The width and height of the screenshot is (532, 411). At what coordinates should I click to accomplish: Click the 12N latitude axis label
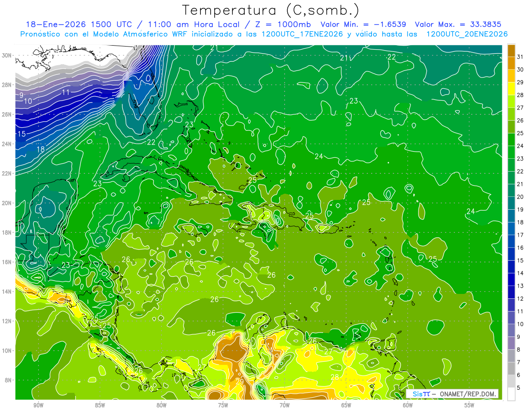(x=7, y=321)
